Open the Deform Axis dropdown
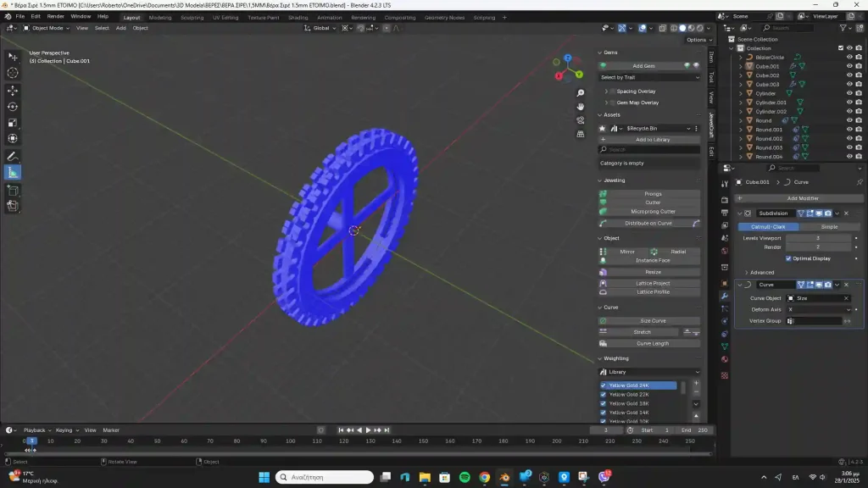868x488 pixels. pos(820,310)
